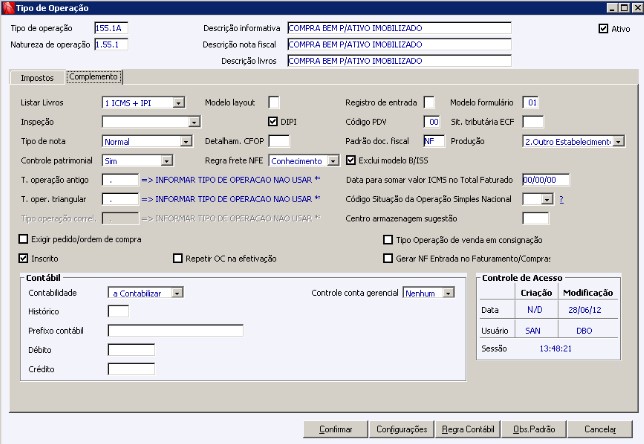
Task: Click the Data para somar ICMS field
Action: (546, 180)
